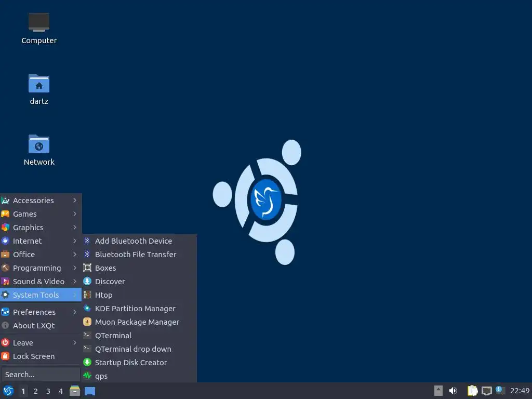
Task: Click the 22:49 clock in the taskbar
Action: [x=520, y=391]
